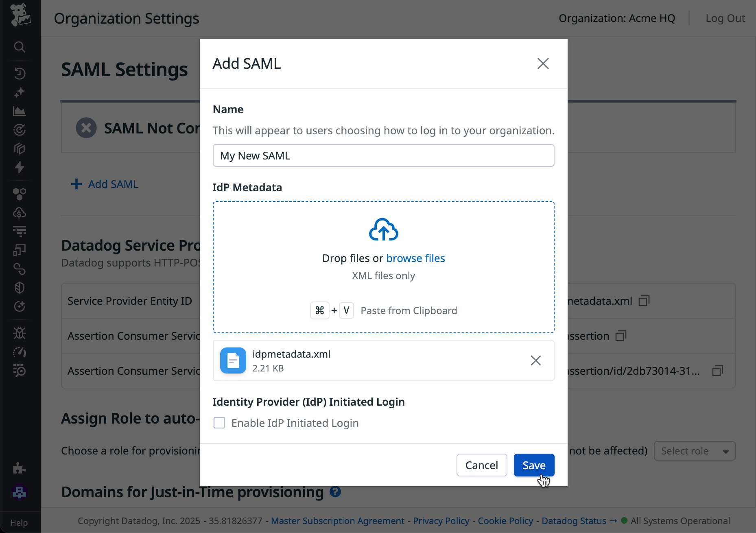Click Log Out in the header
The height and width of the screenshot is (533, 756).
pos(725,18)
